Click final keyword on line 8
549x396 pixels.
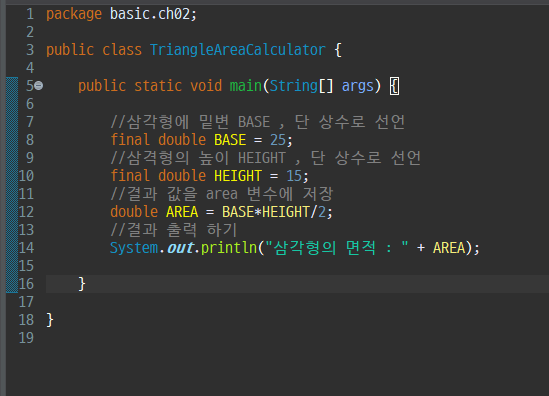pos(130,140)
